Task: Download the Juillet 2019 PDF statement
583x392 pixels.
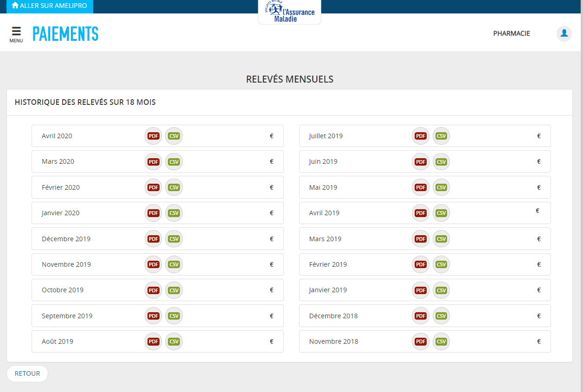Action: pyautogui.click(x=421, y=136)
